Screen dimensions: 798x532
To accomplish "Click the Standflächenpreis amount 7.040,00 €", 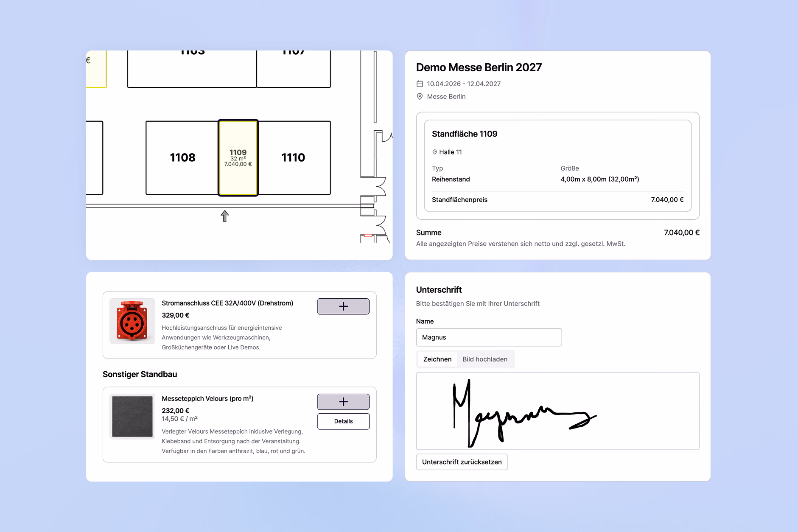I will 667,200.
